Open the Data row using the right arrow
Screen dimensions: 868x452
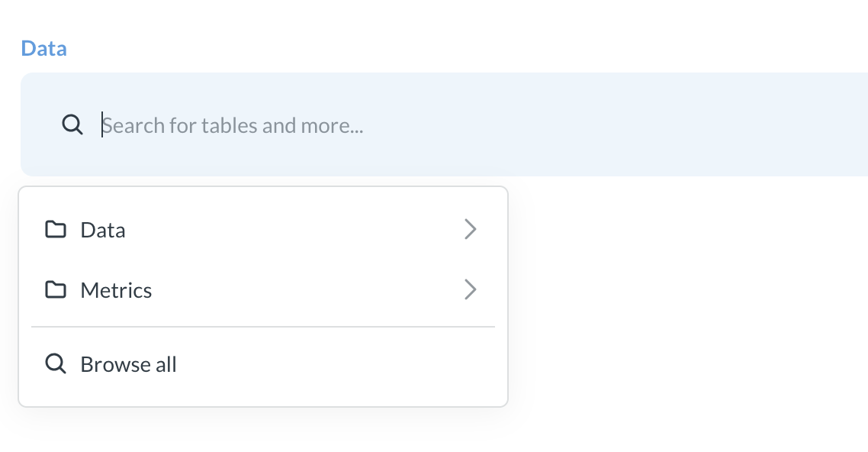click(471, 229)
